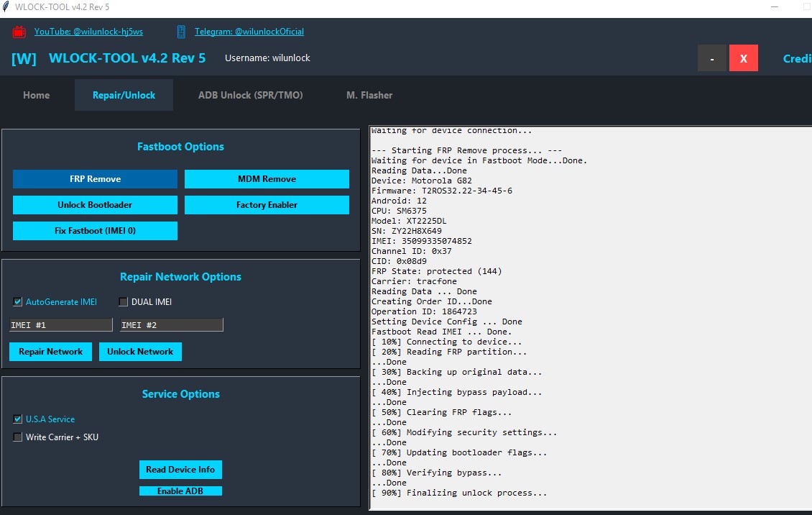Click the Enable ADB button
The height and width of the screenshot is (515, 812).
(x=180, y=491)
